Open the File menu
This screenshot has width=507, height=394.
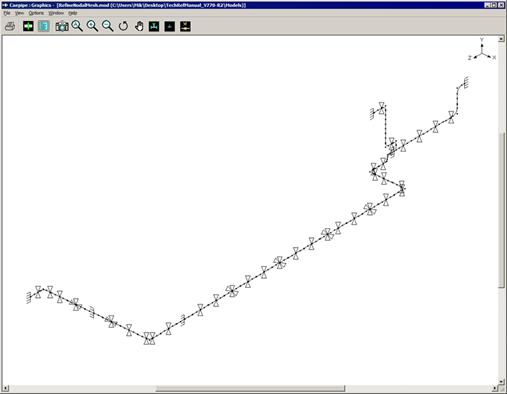coord(7,13)
